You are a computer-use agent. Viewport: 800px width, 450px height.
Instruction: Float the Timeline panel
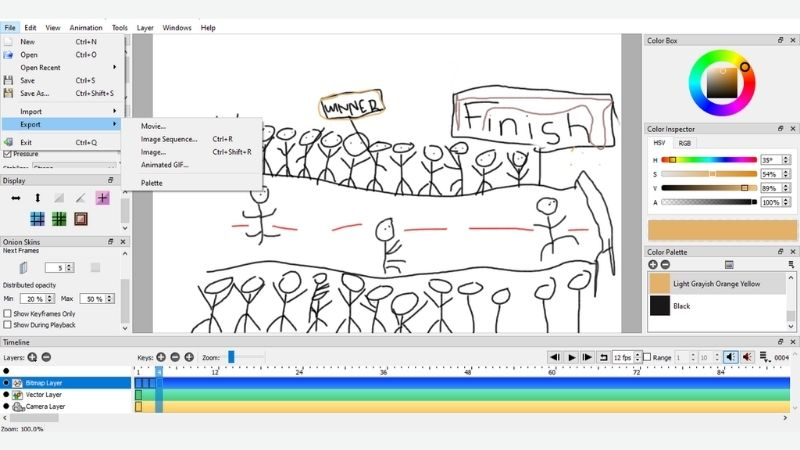[780, 341]
